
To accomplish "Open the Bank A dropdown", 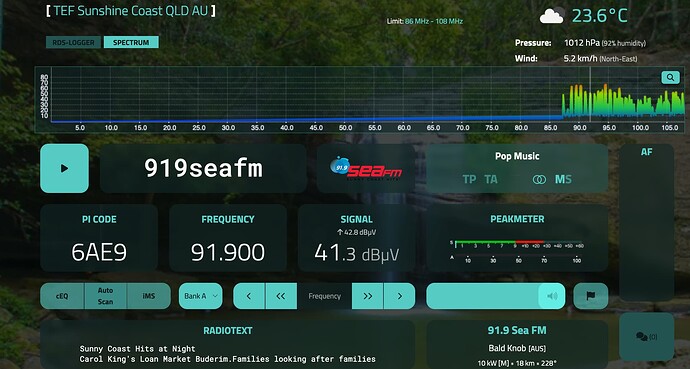I will click(201, 296).
